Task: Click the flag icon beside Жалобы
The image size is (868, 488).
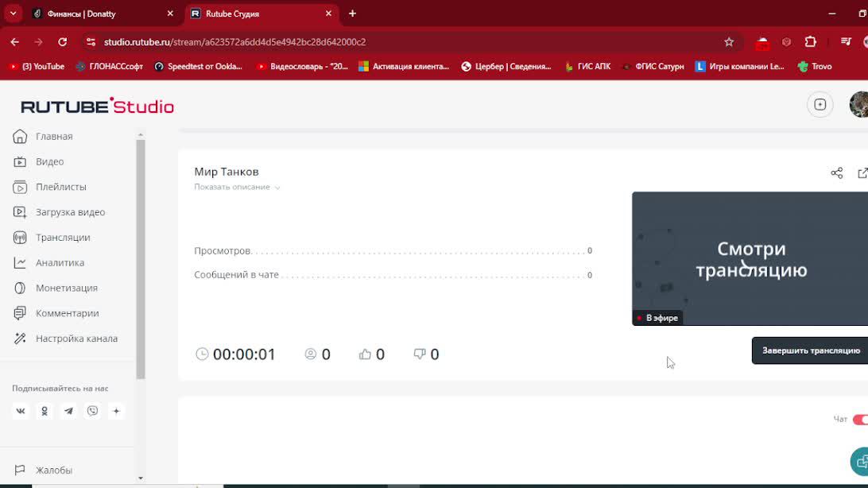Action: [20, 470]
